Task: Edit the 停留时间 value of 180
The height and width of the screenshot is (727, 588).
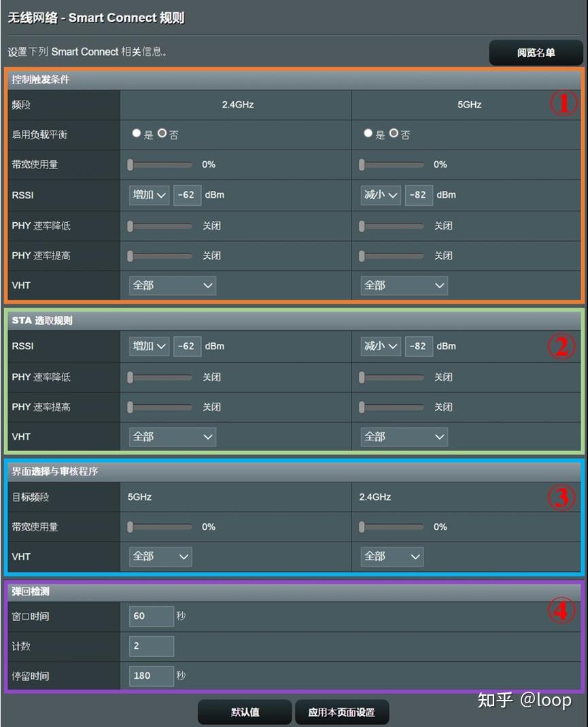Action: (x=151, y=676)
